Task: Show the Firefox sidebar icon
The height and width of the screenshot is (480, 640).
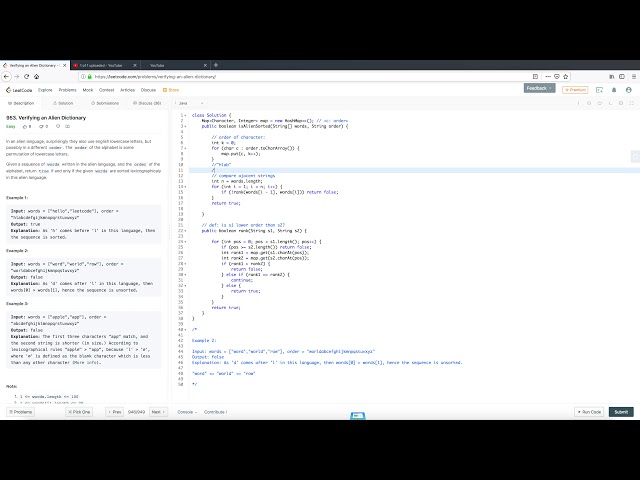Action: (622, 77)
